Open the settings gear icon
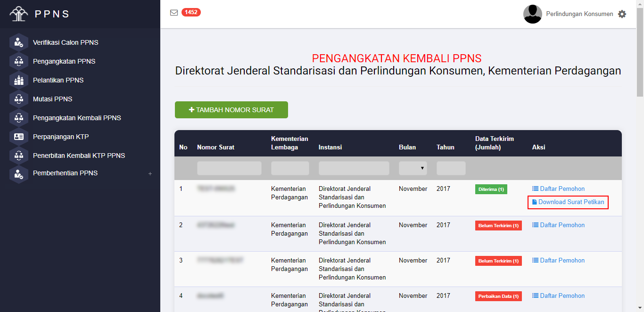 (x=622, y=14)
